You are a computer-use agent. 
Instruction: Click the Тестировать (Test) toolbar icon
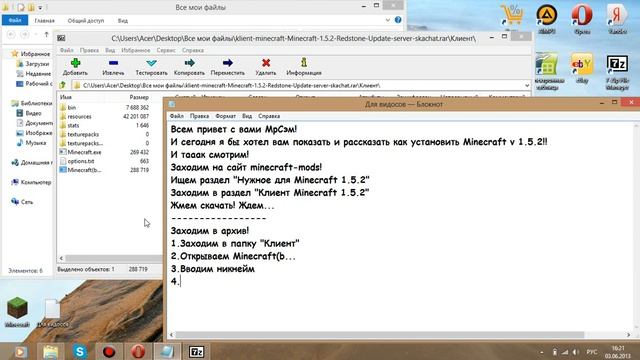click(x=151, y=63)
